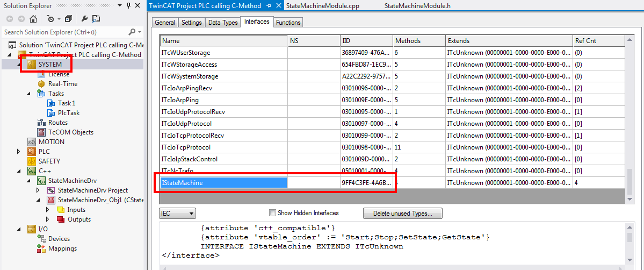The image size is (644, 270).
Task: Click the Inputs folder icon
Action: click(61, 210)
